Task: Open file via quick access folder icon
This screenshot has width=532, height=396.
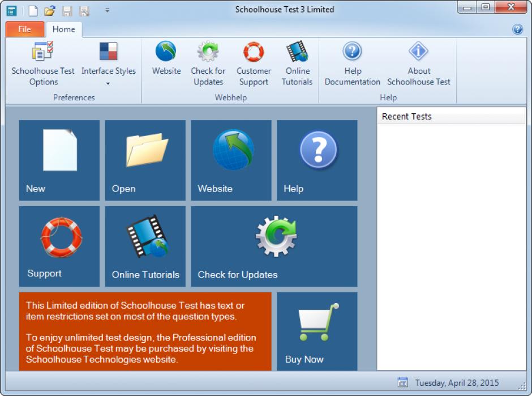Action: click(50, 11)
